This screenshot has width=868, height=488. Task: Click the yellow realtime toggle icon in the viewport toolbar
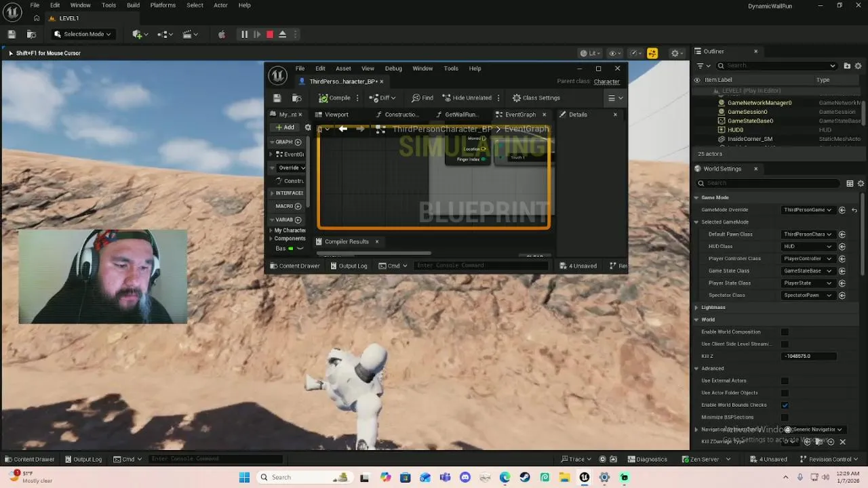tap(652, 53)
